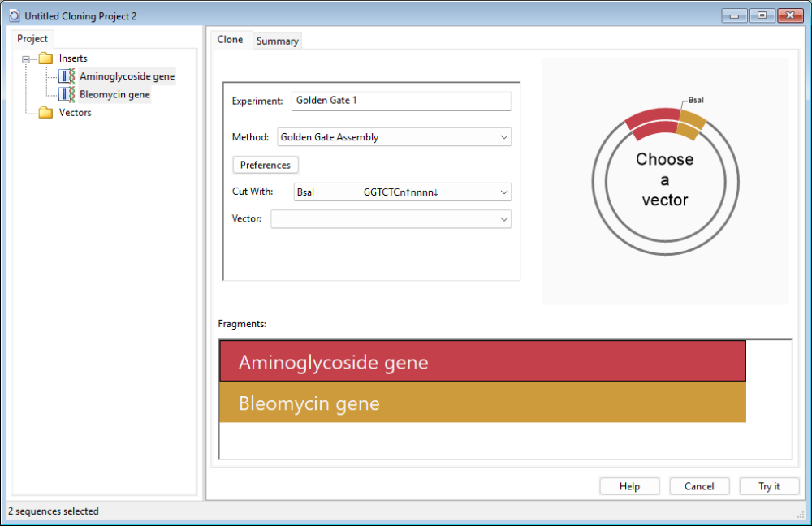
Task: Click the Try it button
Action: pos(769,486)
